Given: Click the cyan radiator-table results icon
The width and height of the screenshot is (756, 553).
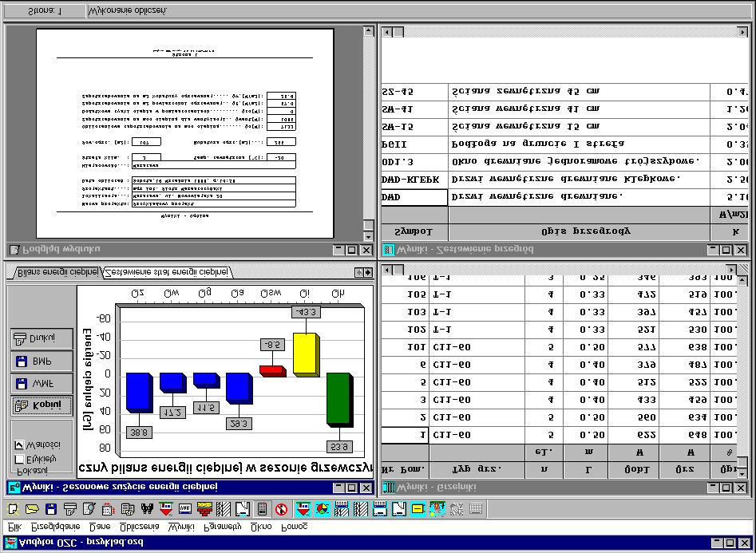Looking at the screenshot, I should click(380, 508).
